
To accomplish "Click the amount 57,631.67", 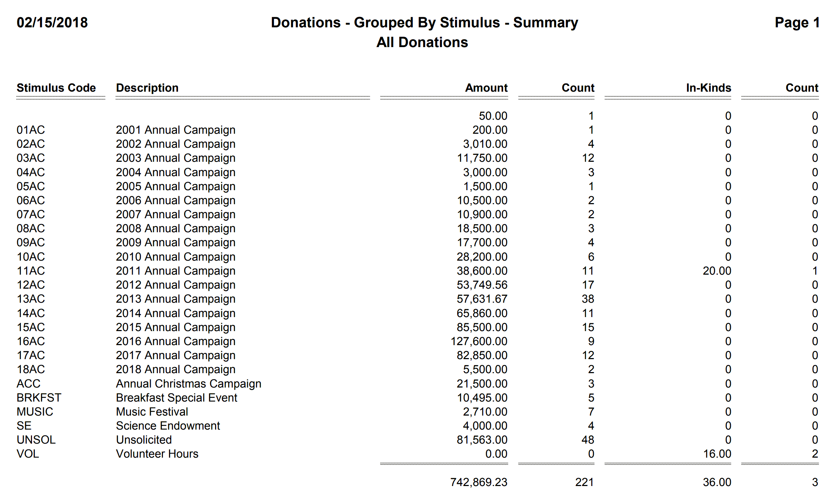I will 482,299.
